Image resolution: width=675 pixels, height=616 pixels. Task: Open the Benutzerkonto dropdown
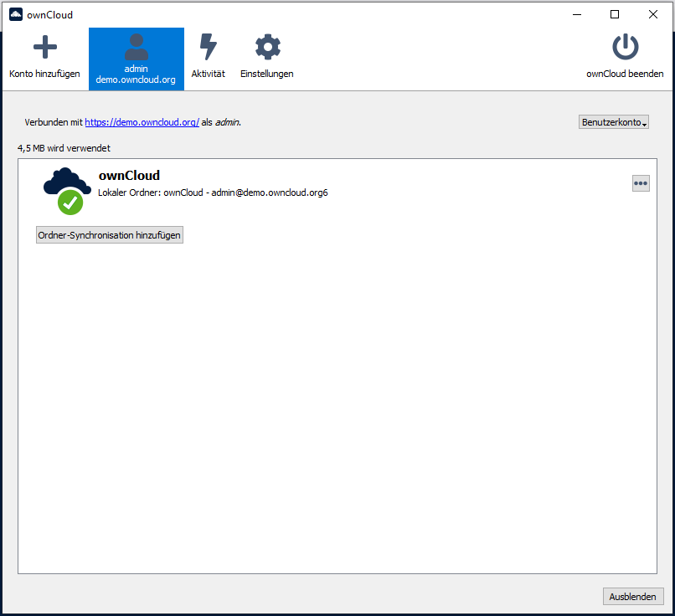(613, 122)
